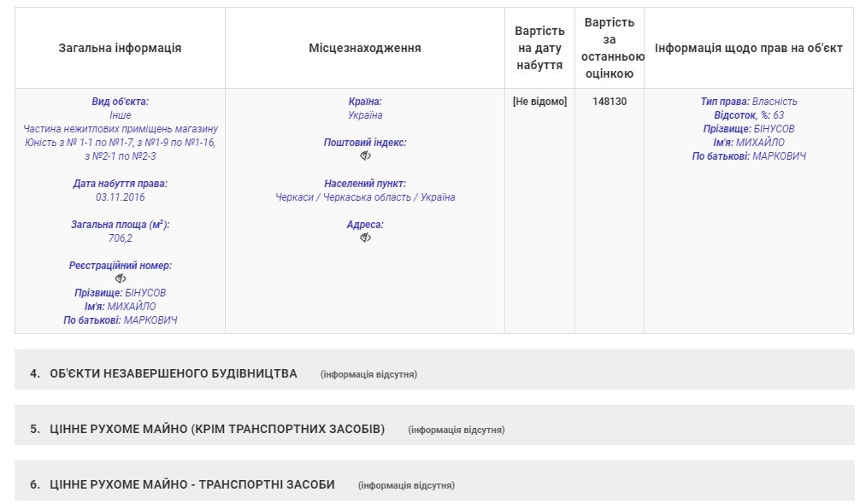Click the Загальна інформація column header
860x504 pixels.
point(120,48)
